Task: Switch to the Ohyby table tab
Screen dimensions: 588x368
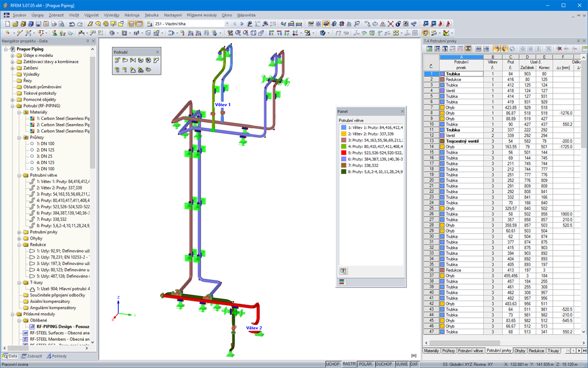Action: click(520, 350)
